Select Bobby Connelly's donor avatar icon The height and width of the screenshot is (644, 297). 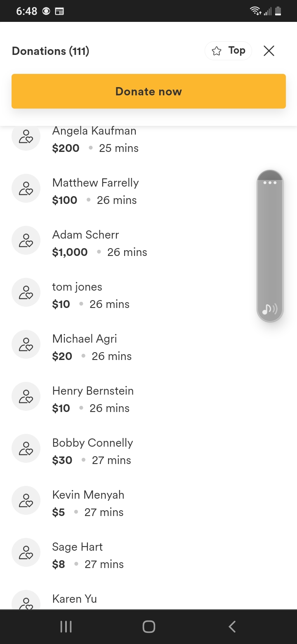pos(26,448)
